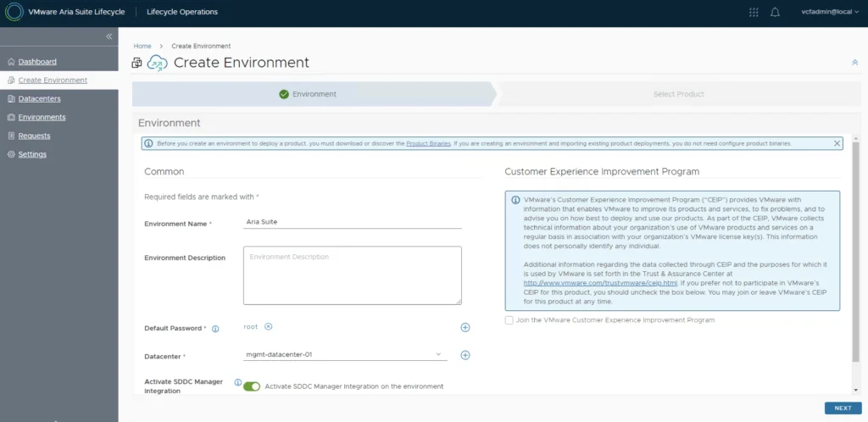Open the vcfadmin@local user dropdown

830,12
